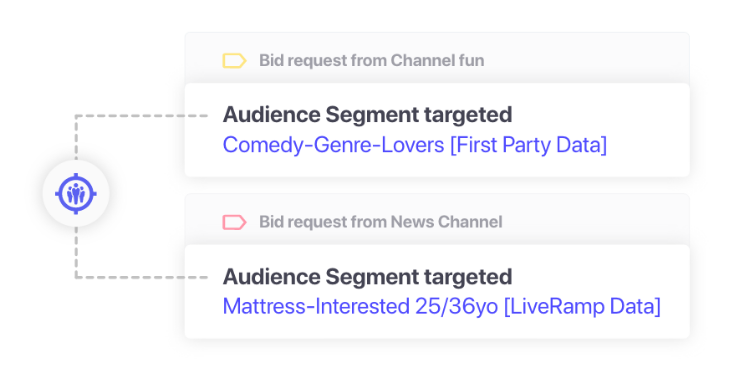Click the words "News Channel" in the second header
This screenshot has height=383, width=734.
pos(446,222)
